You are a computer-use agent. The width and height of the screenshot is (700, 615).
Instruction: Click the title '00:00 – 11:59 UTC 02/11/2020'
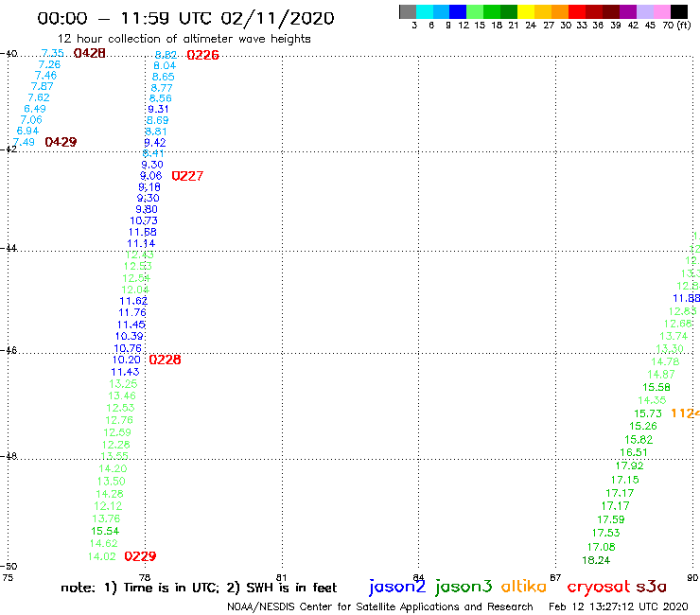tap(185, 18)
